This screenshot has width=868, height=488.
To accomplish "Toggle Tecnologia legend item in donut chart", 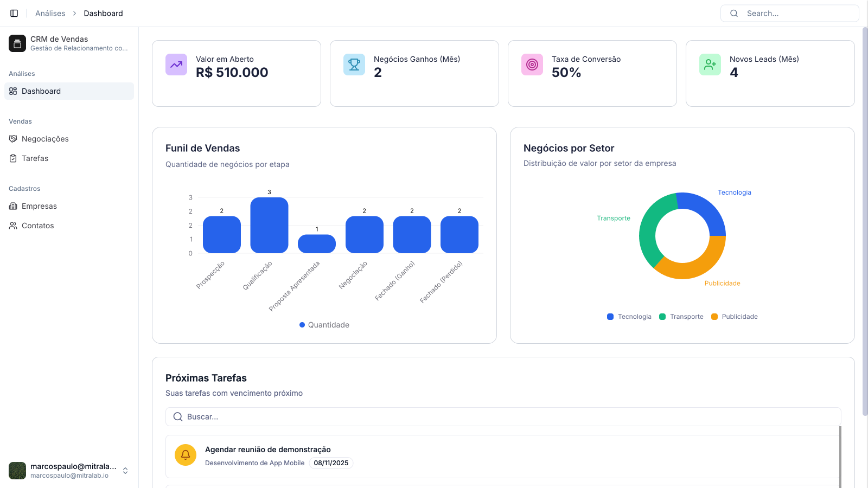I will pyautogui.click(x=629, y=317).
